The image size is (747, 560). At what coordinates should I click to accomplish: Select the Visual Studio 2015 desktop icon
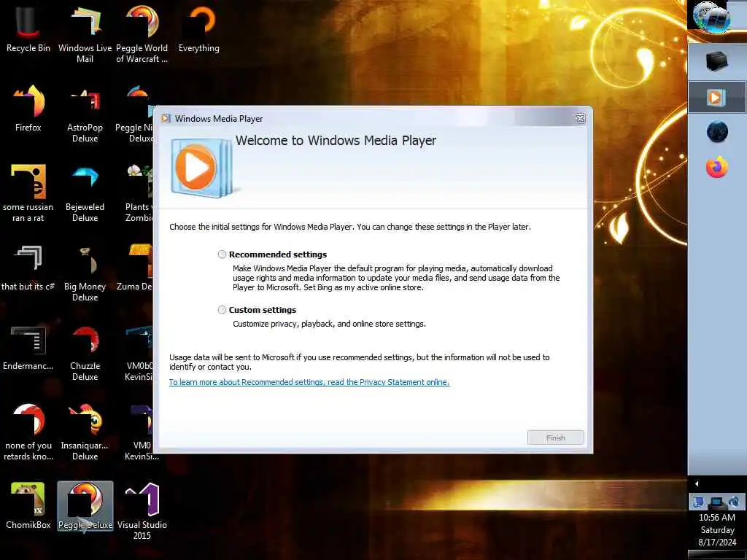pos(142,511)
